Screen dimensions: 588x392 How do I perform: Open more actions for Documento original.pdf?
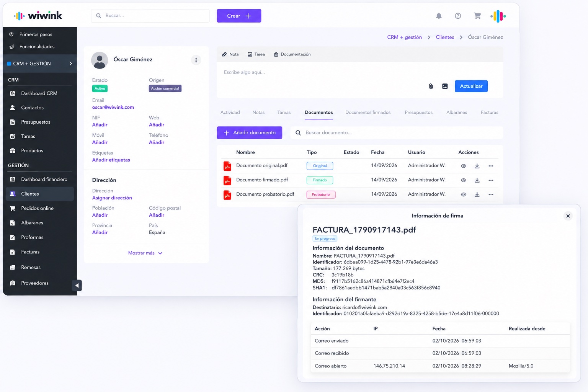coord(491,166)
